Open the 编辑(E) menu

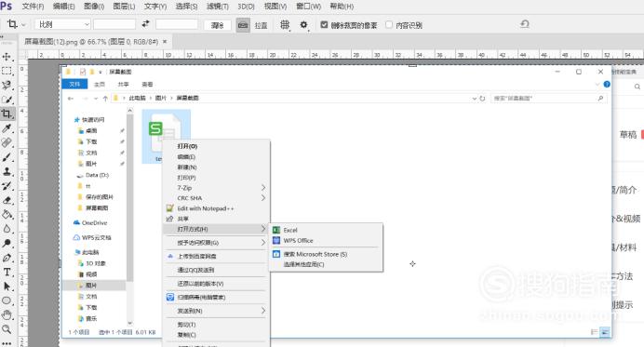[63, 7]
